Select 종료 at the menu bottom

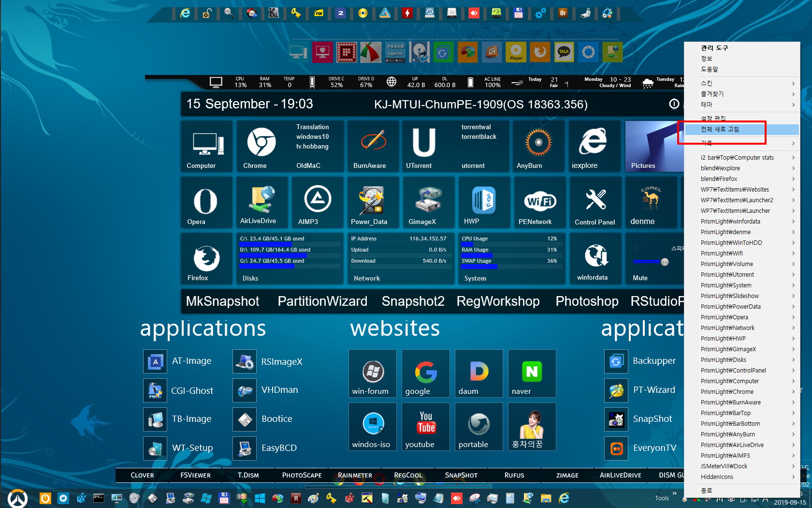point(742,490)
